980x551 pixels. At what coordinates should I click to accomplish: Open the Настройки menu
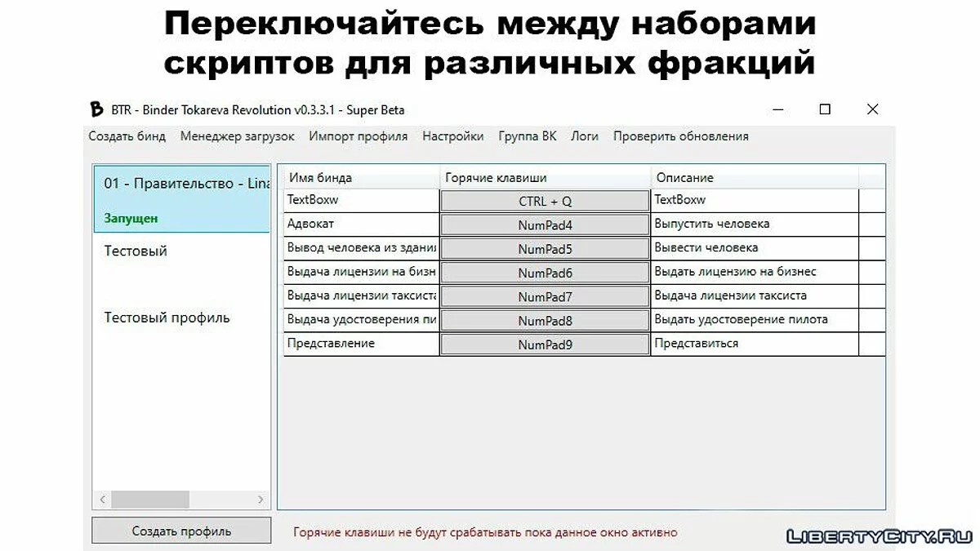452,136
